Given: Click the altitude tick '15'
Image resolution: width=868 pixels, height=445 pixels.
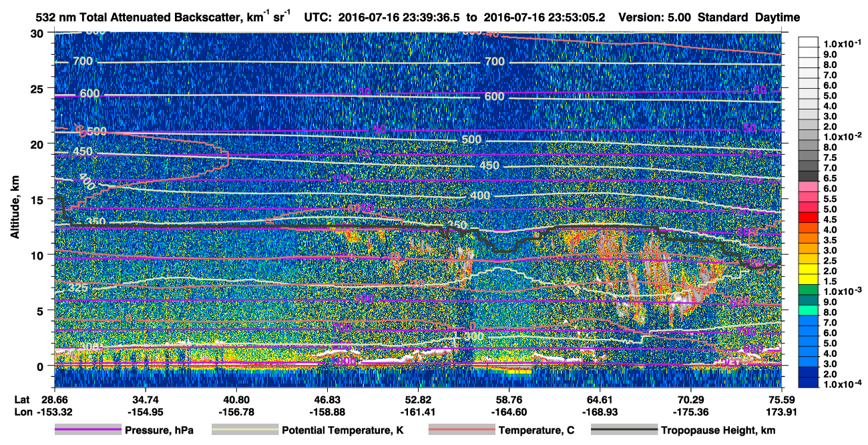Looking at the screenshot, I should [38, 199].
